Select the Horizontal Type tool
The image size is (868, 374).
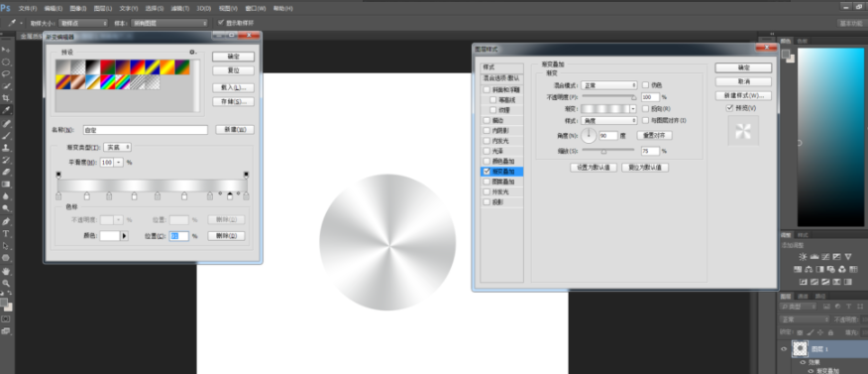coord(7,234)
